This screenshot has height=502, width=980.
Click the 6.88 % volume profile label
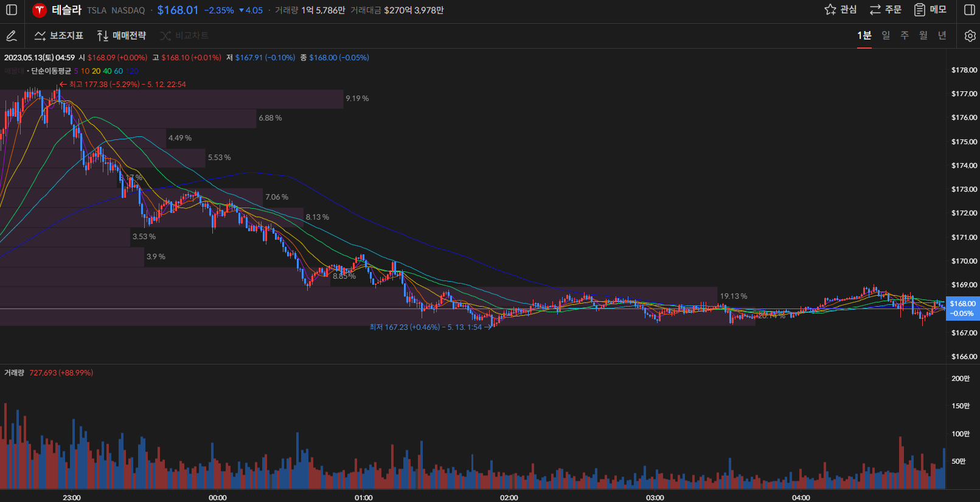pyautogui.click(x=270, y=118)
